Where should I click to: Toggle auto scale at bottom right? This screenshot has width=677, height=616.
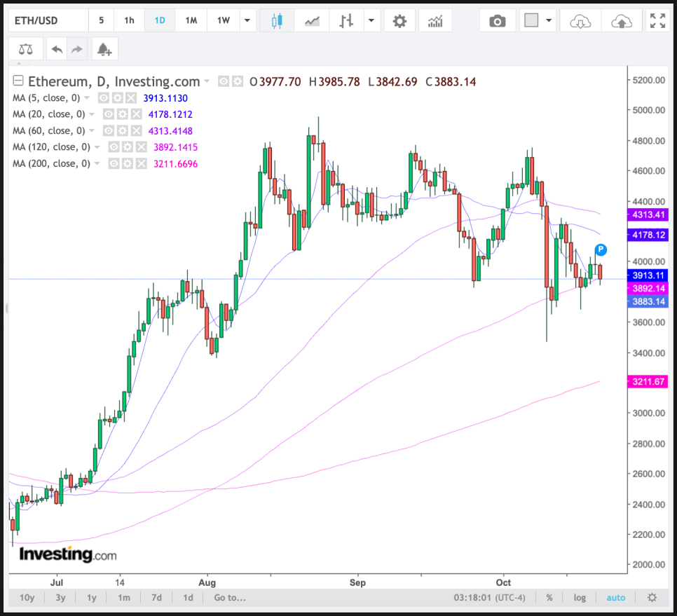click(x=615, y=598)
